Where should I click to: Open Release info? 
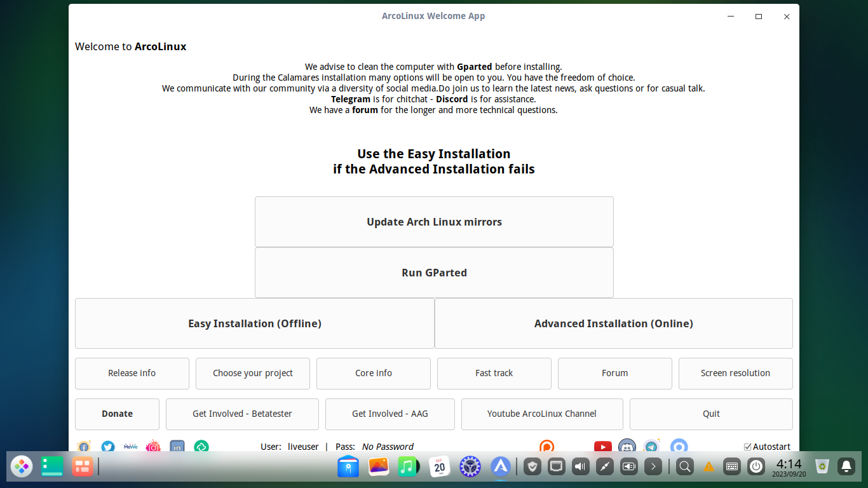[132, 374]
